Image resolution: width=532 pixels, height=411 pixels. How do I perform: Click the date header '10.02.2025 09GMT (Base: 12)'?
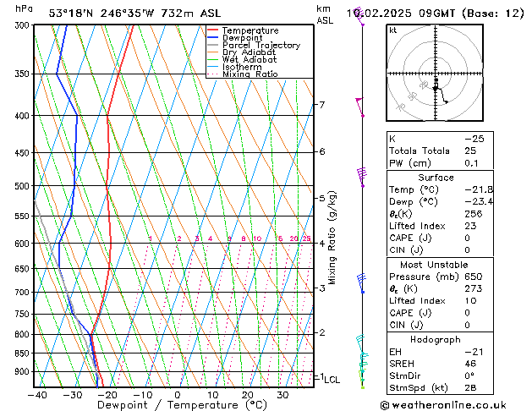pos(436,14)
